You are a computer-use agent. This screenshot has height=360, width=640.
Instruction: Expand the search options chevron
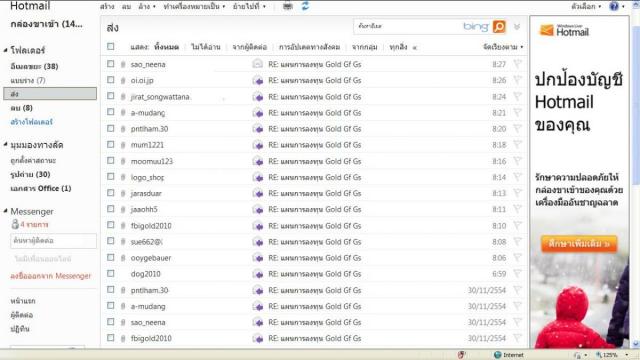(517, 27)
